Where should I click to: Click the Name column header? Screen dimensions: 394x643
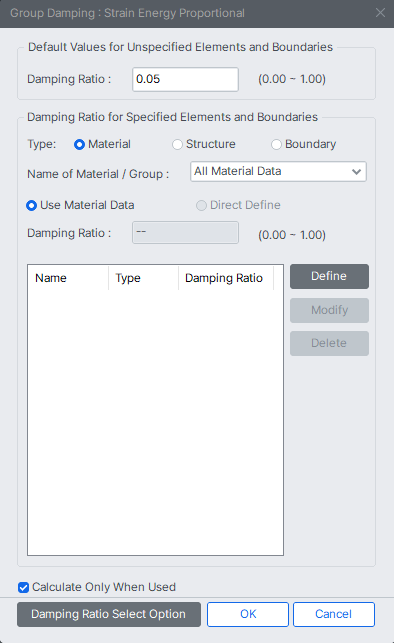coord(68,278)
